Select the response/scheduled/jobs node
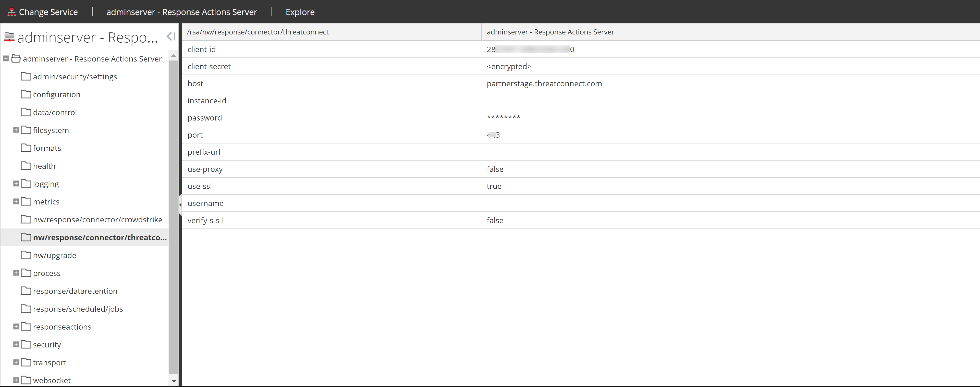 78,309
